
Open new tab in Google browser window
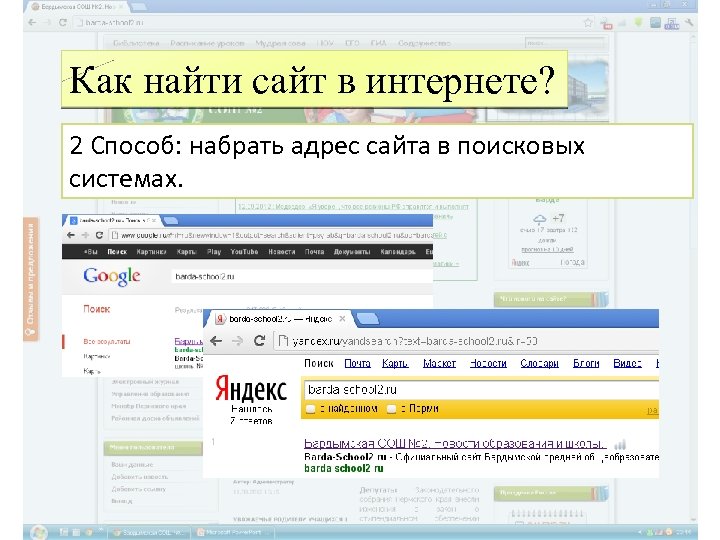click(171, 221)
